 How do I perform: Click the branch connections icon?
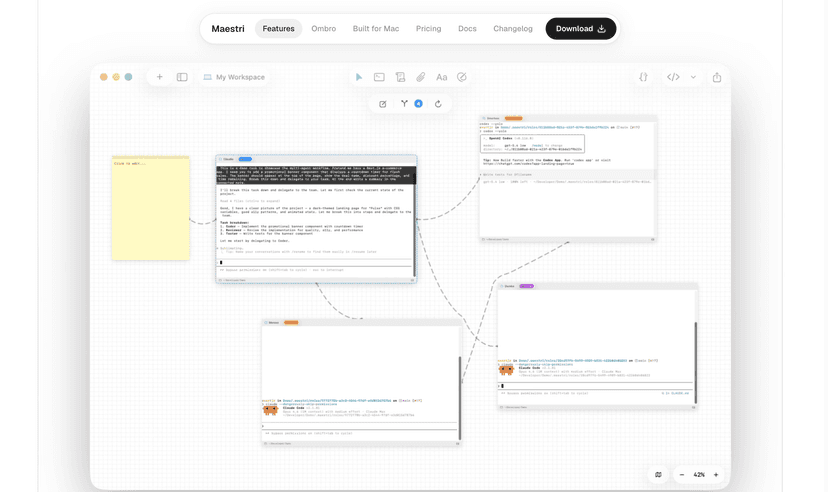click(404, 103)
